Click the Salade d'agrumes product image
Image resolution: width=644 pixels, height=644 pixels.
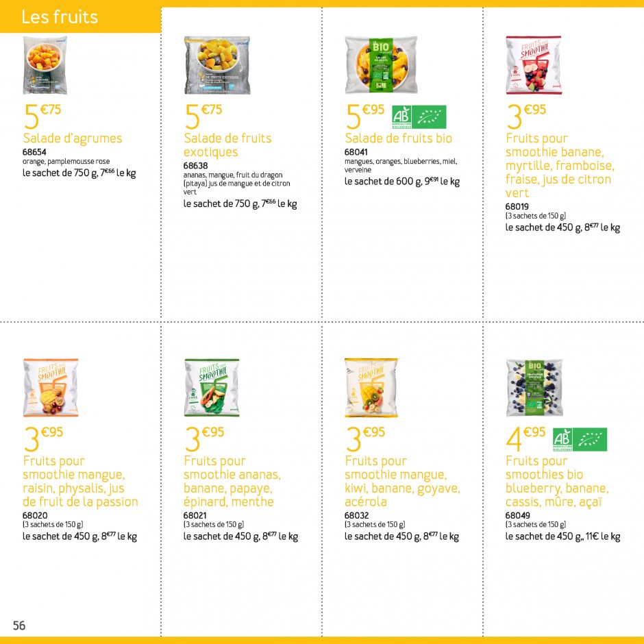coord(45,65)
